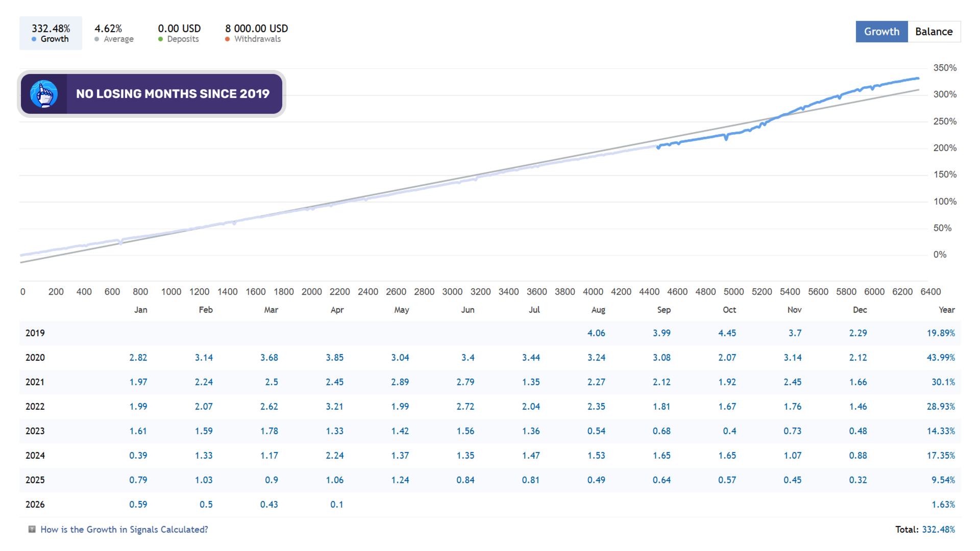The height and width of the screenshot is (551, 980).
Task: Toggle the 0.00 USD Deposits series
Action: [179, 33]
